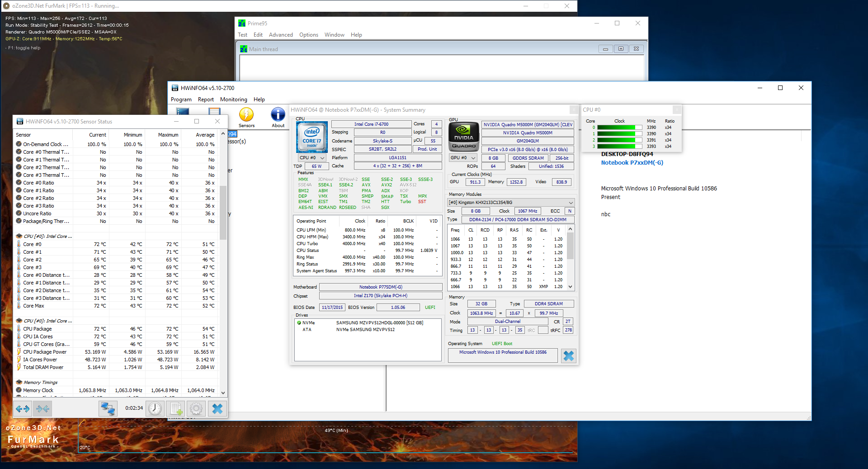The width and height of the screenshot is (868, 469).
Task: Click the BIOS Version 1.05.06 field
Action: tap(398, 308)
